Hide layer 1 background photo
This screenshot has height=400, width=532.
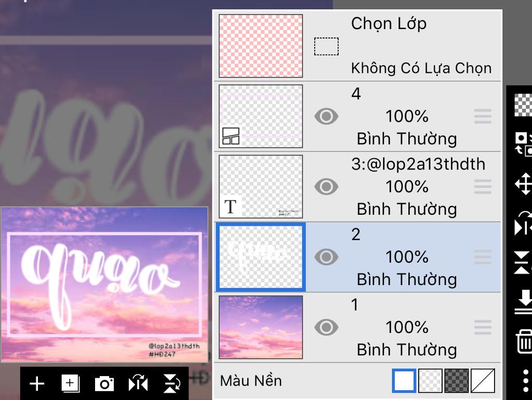[326, 327]
